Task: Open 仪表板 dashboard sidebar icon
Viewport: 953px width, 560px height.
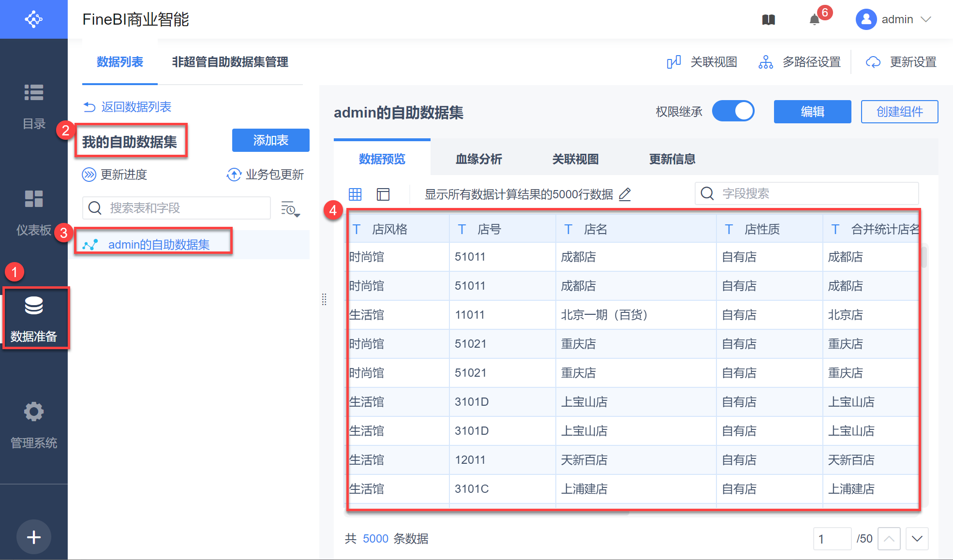Action: (34, 199)
